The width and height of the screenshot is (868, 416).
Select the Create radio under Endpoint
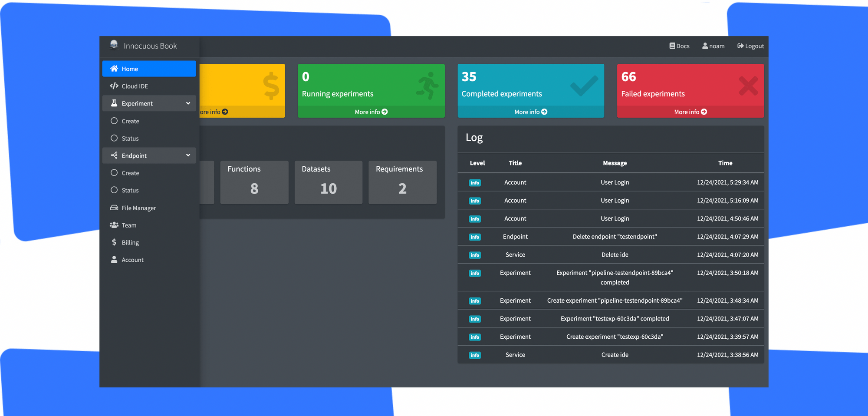[115, 173]
